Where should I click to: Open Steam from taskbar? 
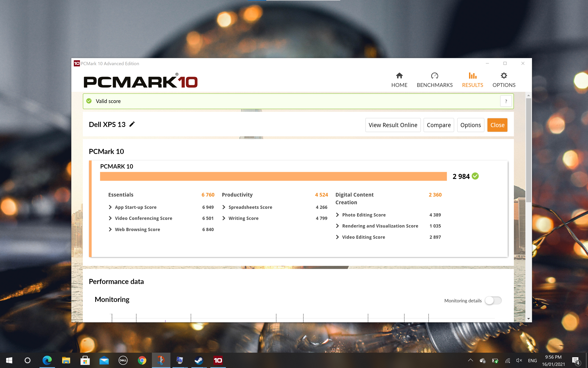(199, 360)
